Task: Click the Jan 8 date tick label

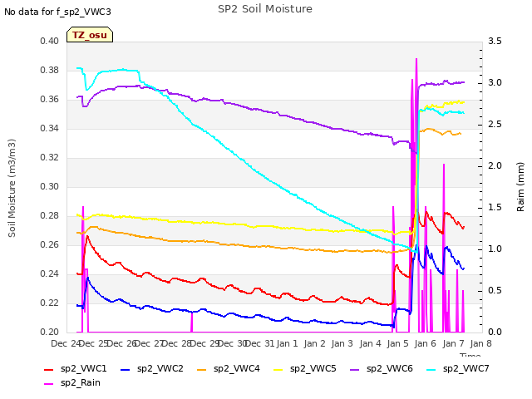Action: (x=480, y=344)
